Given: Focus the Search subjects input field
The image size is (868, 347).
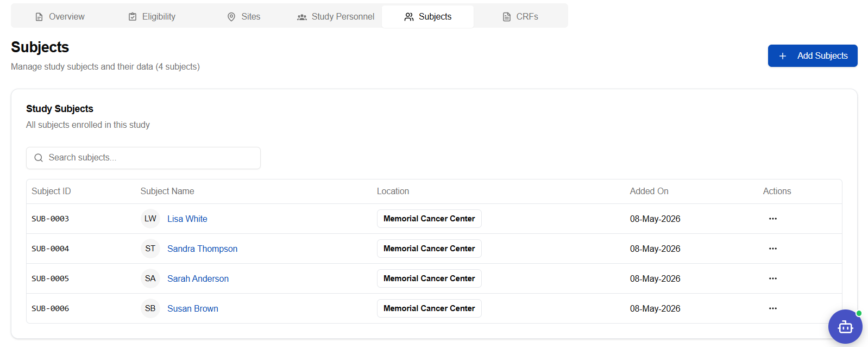Looking at the screenshot, I should coord(143,158).
